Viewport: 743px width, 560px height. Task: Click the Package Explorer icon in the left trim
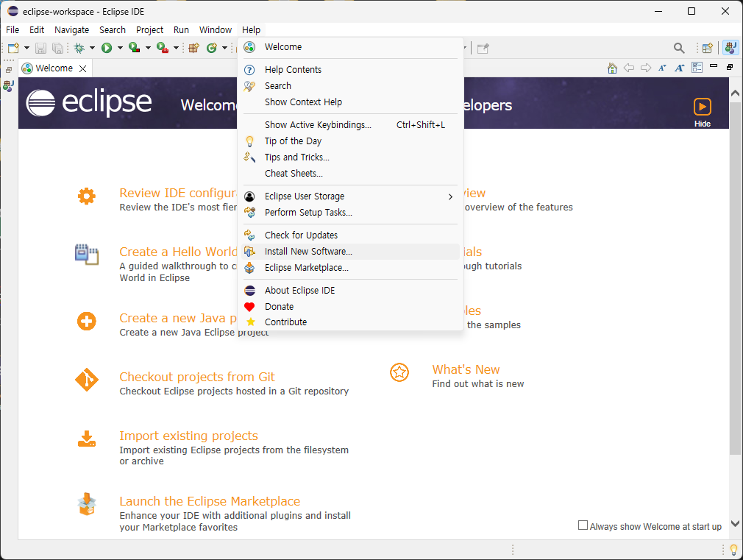click(x=9, y=86)
